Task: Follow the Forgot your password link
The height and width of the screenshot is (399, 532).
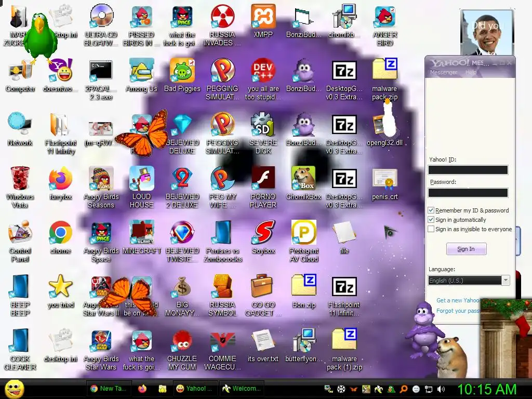Action: point(458,311)
